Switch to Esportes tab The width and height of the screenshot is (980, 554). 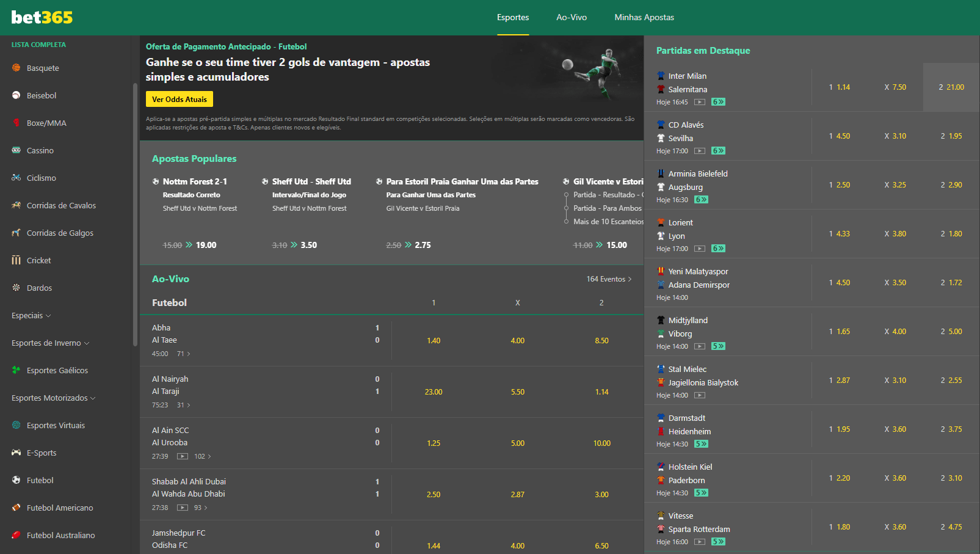point(513,17)
